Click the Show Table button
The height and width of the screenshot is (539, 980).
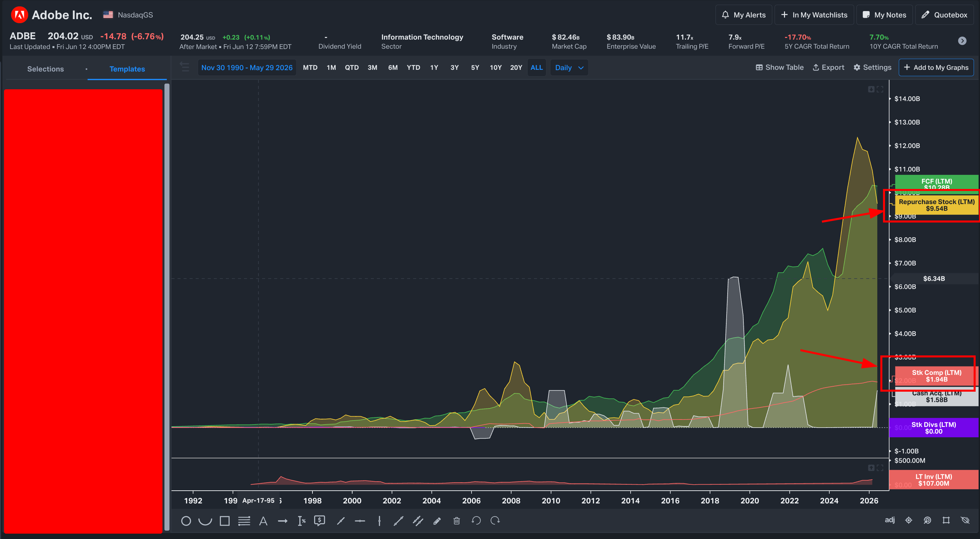[x=780, y=68]
